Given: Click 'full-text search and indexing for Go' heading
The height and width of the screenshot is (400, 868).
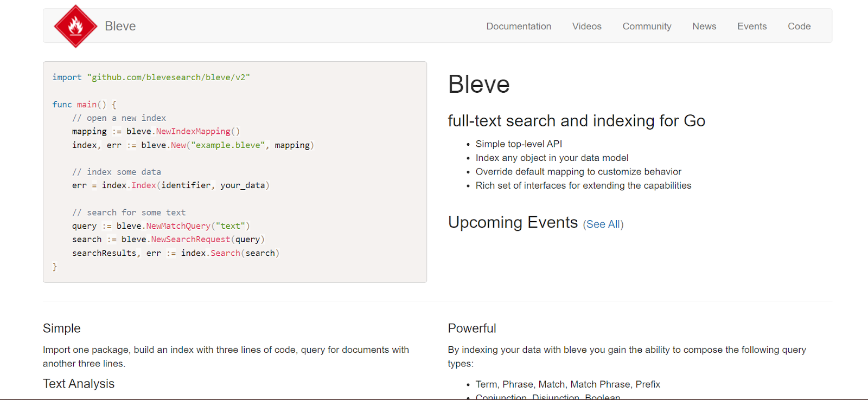Looking at the screenshot, I should point(577,121).
